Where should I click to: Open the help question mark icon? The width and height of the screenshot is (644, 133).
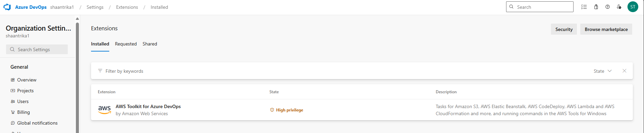(x=608, y=7)
